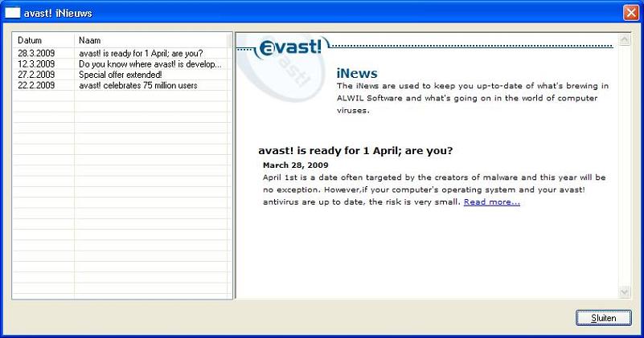Open the Read more... link
The height and width of the screenshot is (338, 644).
coord(491,202)
